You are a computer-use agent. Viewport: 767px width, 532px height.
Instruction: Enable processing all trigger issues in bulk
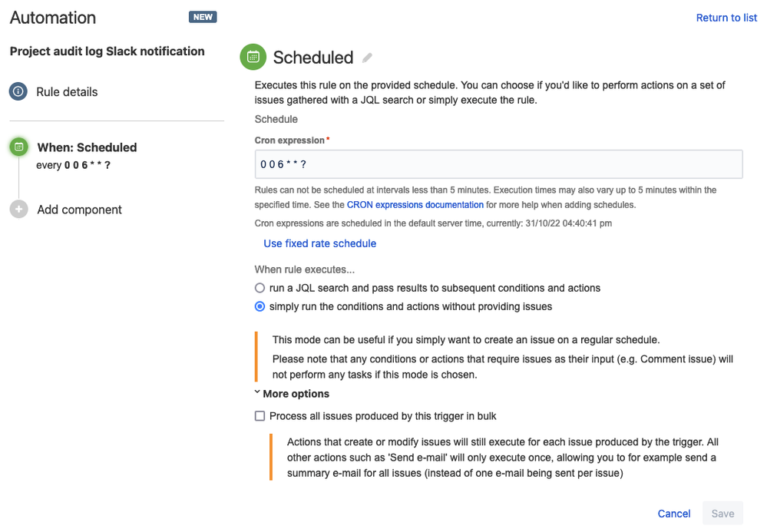[x=260, y=415]
